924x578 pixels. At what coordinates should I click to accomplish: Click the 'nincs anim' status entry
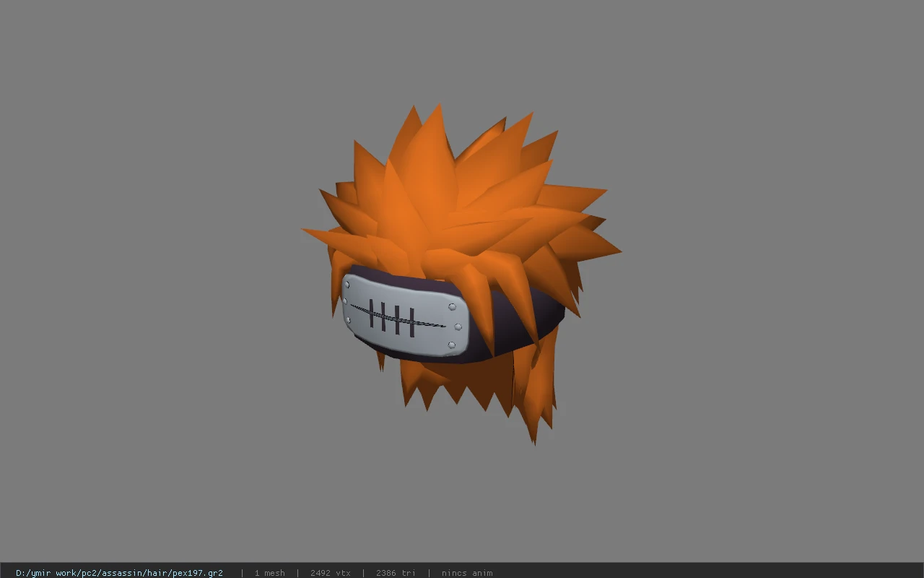coord(467,573)
